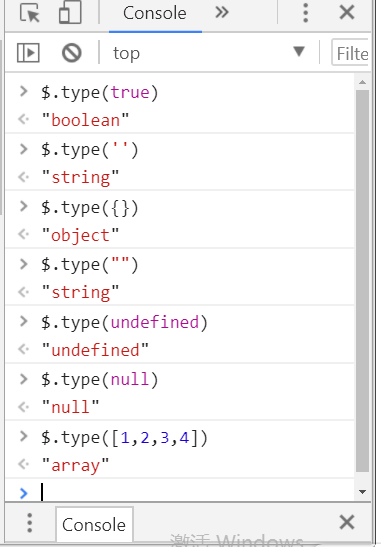Show the console sidebar icon
Image resolution: width=381 pixels, height=547 pixels.
pos(28,53)
